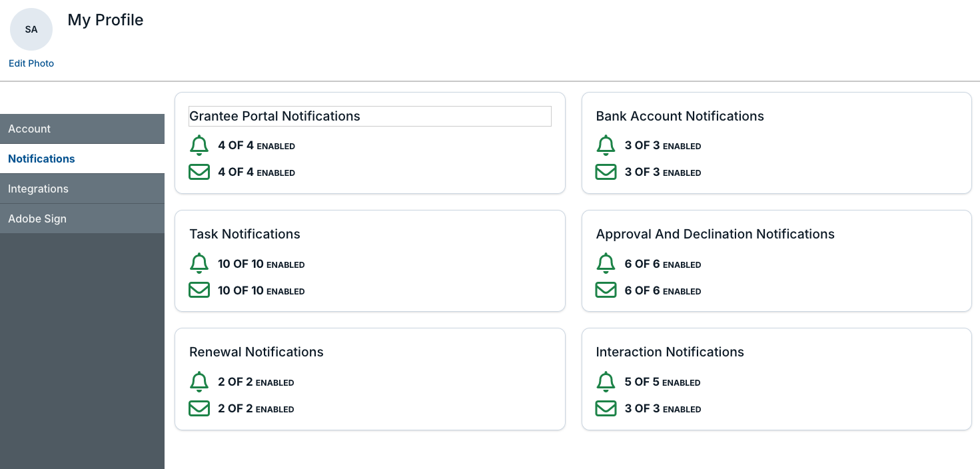Open the Task Notifications card title

[x=245, y=234]
